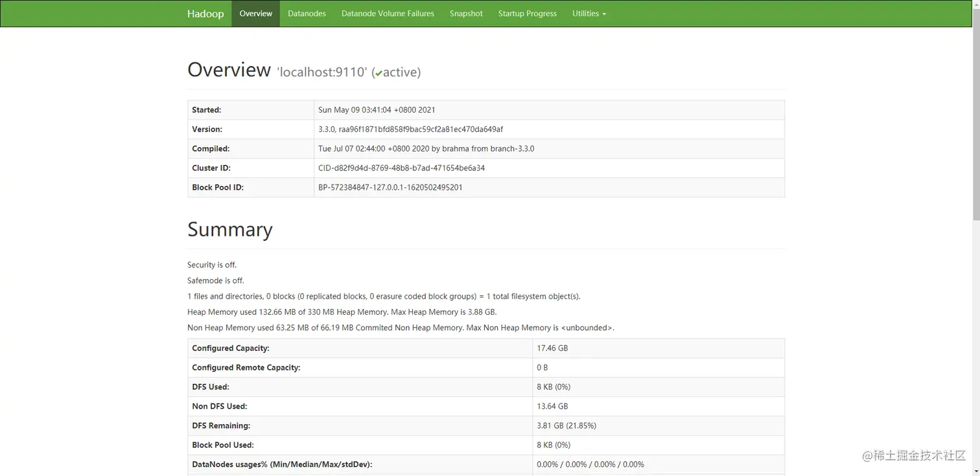This screenshot has height=476, width=980.
Task: Click the green active checkmark icon
Action: click(x=379, y=73)
